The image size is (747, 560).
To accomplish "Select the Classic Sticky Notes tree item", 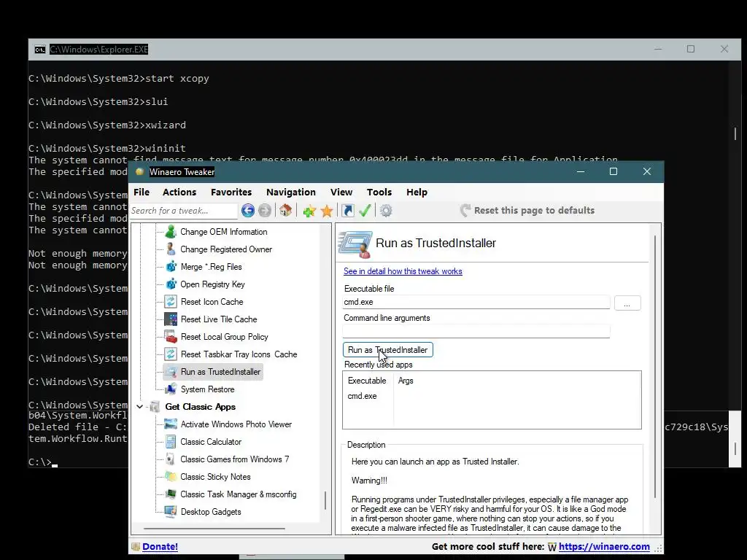I will pos(215,477).
